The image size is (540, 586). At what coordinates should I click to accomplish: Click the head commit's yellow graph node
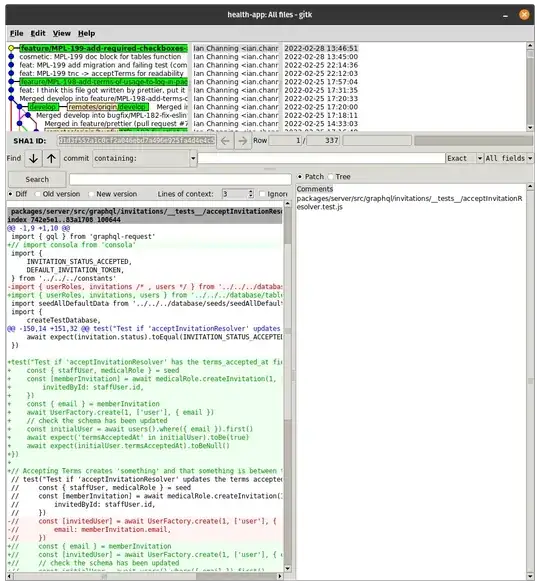click(11, 49)
